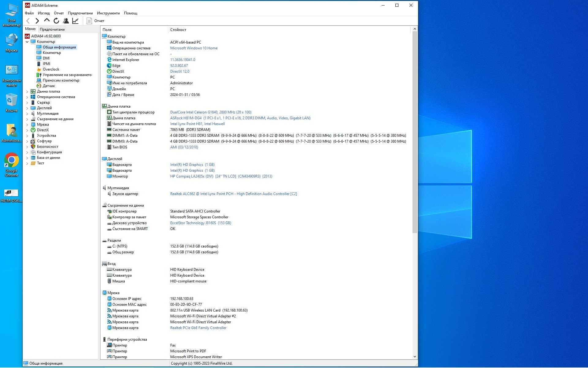Image resolution: width=588 pixels, height=368 pixels.
Task: Open the Инструменти menu
Action: (108, 13)
